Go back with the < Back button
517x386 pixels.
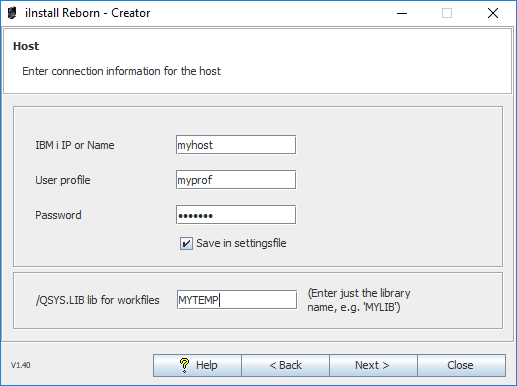click(x=285, y=365)
